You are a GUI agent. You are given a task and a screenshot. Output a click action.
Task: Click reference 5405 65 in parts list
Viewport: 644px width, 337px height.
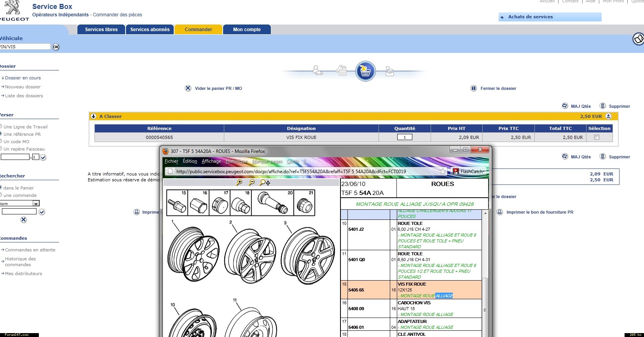point(356,290)
